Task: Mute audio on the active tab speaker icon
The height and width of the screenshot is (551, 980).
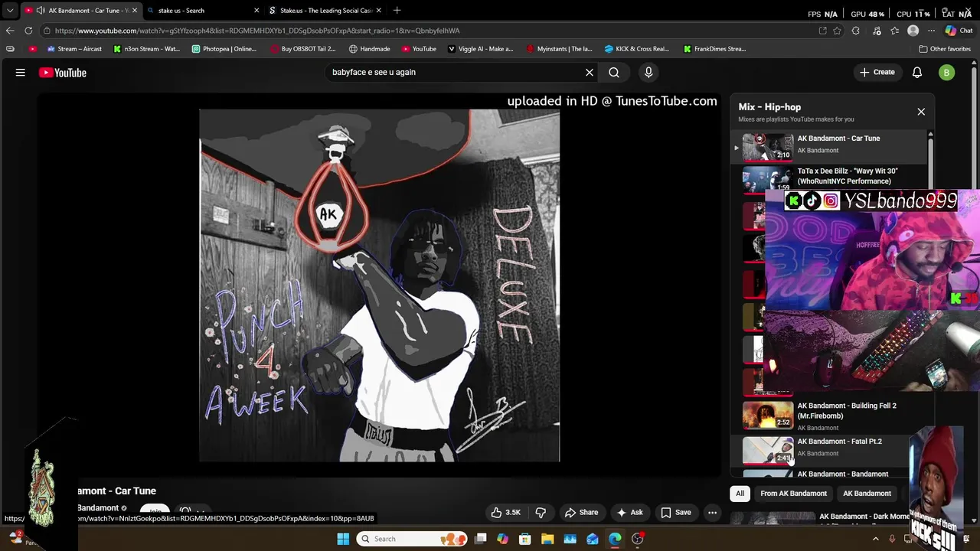Action: point(41,11)
